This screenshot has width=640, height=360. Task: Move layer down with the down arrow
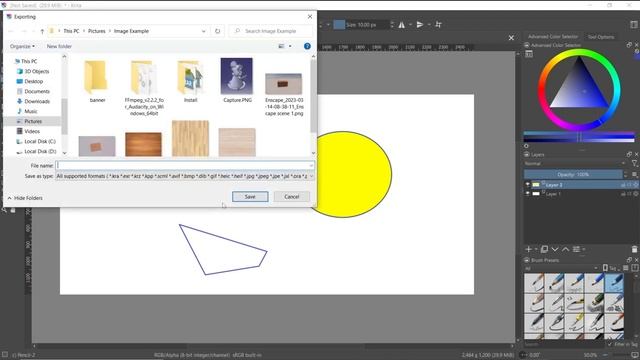point(555,249)
